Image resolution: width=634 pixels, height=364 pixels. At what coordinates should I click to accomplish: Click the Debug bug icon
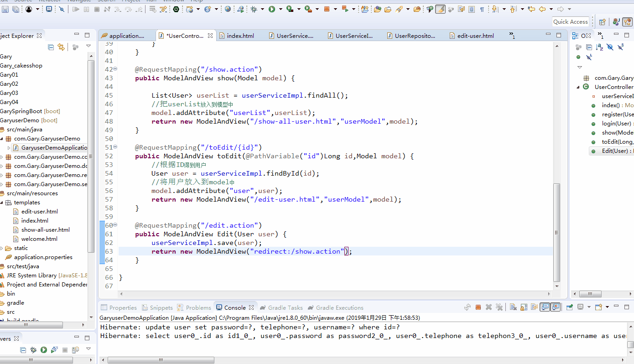[x=254, y=9]
